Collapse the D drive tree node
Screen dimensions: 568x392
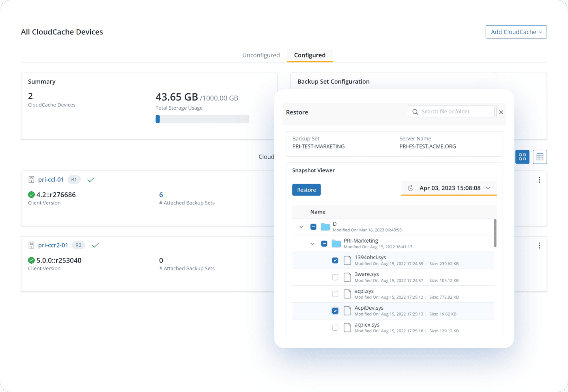(x=301, y=227)
